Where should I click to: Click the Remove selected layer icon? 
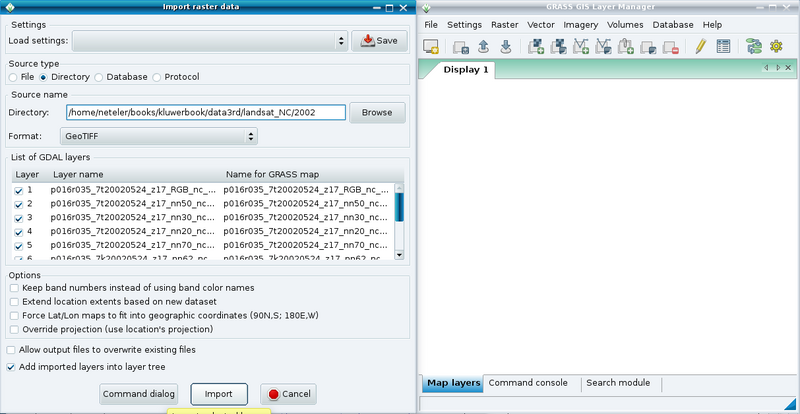coord(671,46)
